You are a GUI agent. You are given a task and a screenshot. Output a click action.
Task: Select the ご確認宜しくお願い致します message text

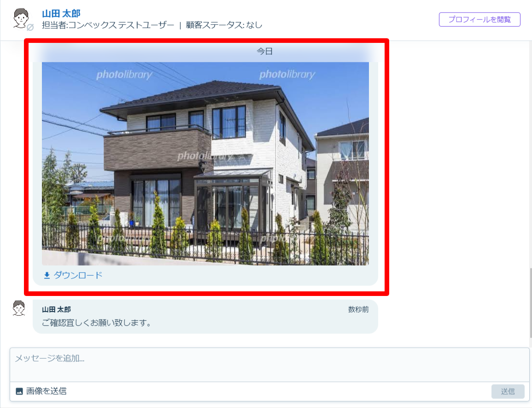tap(97, 323)
